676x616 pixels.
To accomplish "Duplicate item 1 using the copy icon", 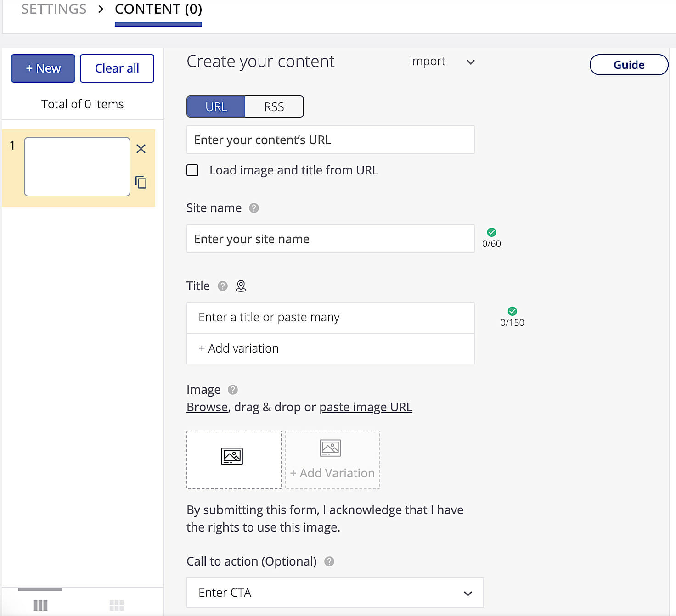I will [x=141, y=182].
